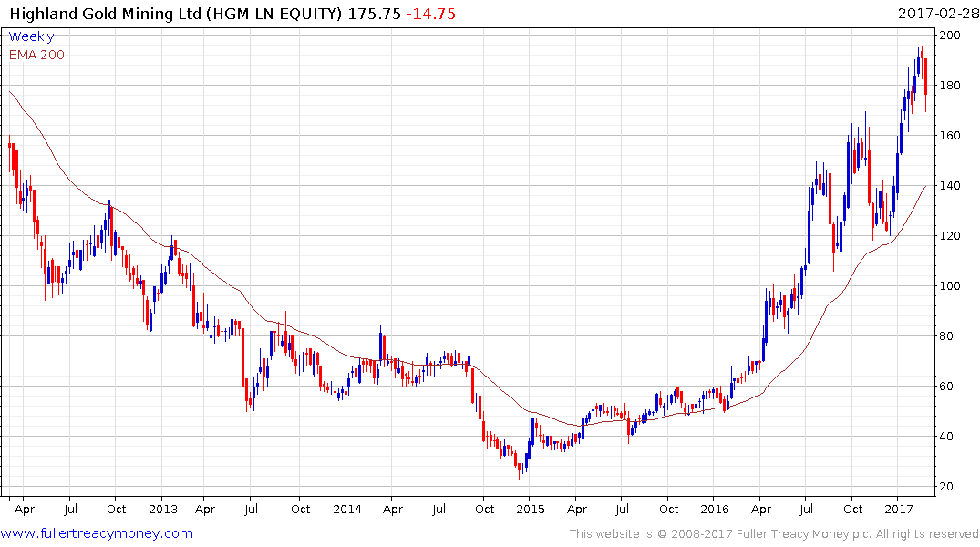Viewport: 980px width, 547px height.
Task: Click the 180 price axis label
Action: pyautogui.click(x=950, y=85)
